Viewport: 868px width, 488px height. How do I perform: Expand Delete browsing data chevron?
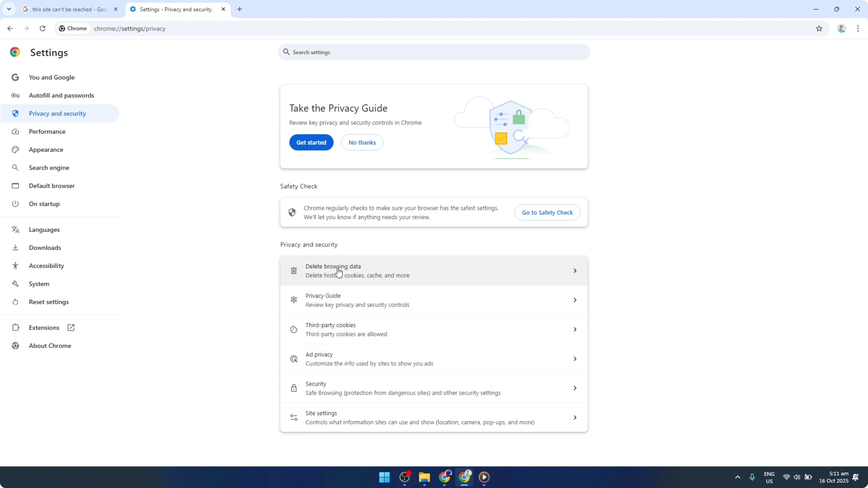pyautogui.click(x=575, y=271)
